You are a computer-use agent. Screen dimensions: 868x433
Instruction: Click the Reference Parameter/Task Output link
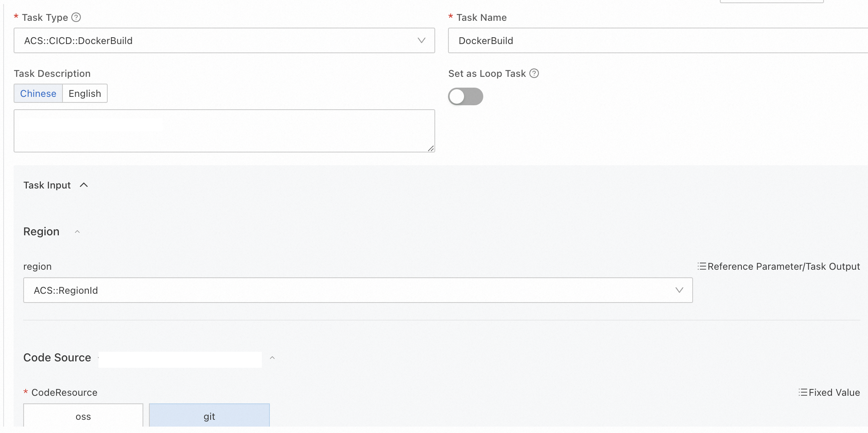click(784, 267)
